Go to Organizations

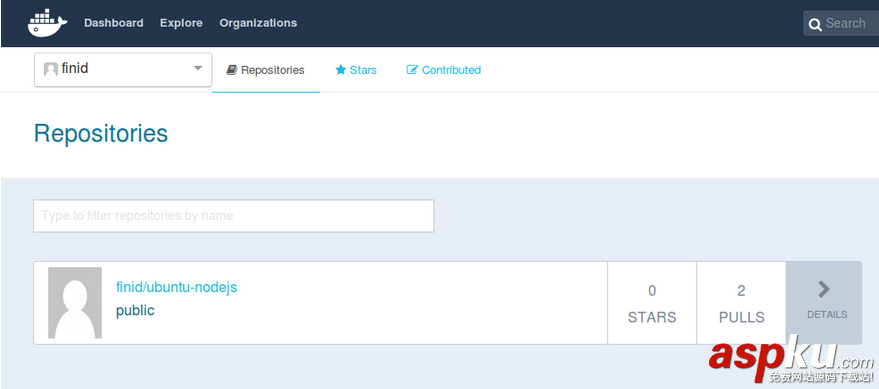point(258,23)
